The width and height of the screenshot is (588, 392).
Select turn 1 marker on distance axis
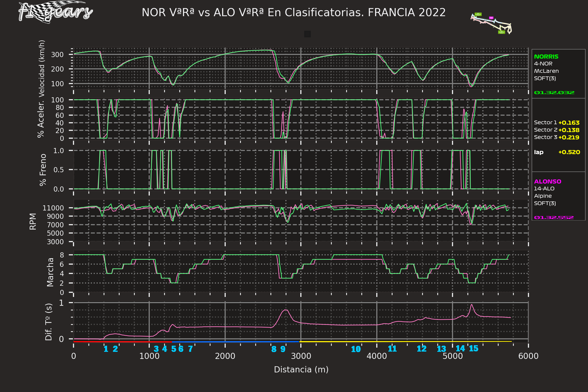click(106, 349)
